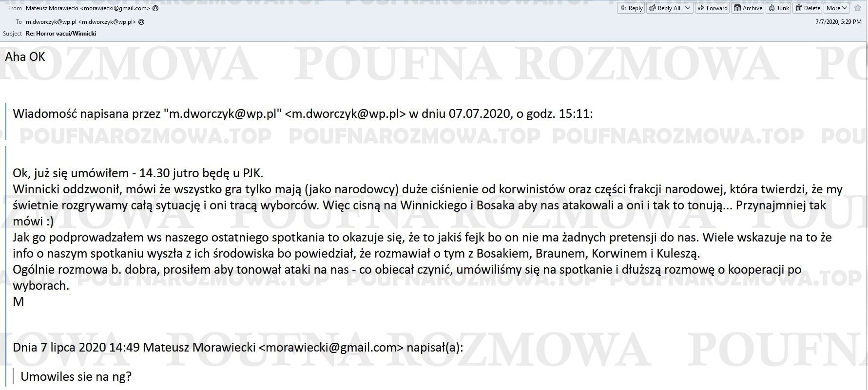This screenshot has width=868, height=390.
Task: Select the sender Mateusz Morawiecki in From field
Action: click(88, 8)
